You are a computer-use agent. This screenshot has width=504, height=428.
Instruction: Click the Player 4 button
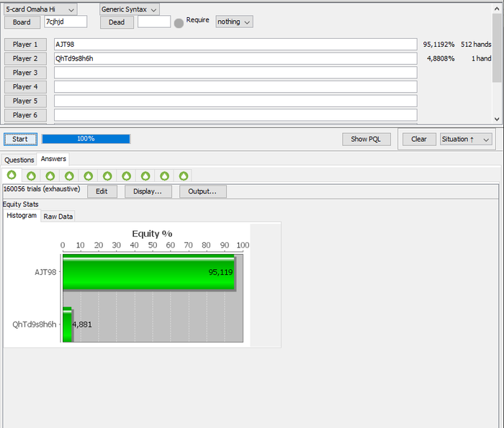pyautogui.click(x=25, y=87)
